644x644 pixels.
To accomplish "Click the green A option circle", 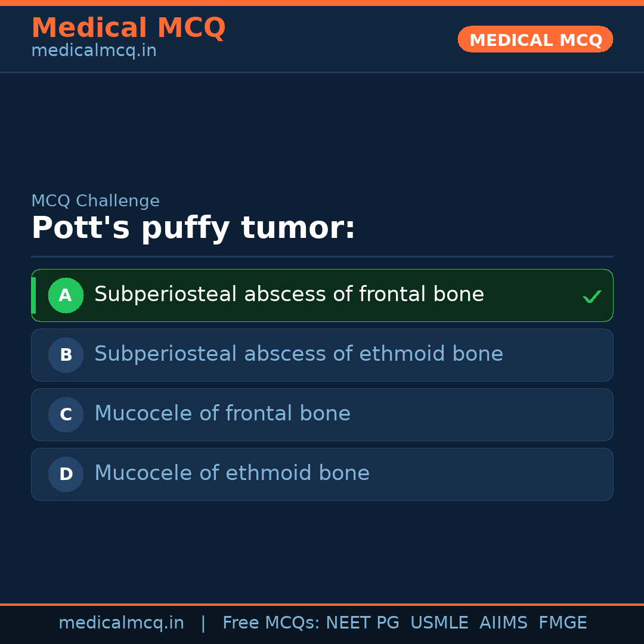I will 66,295.
